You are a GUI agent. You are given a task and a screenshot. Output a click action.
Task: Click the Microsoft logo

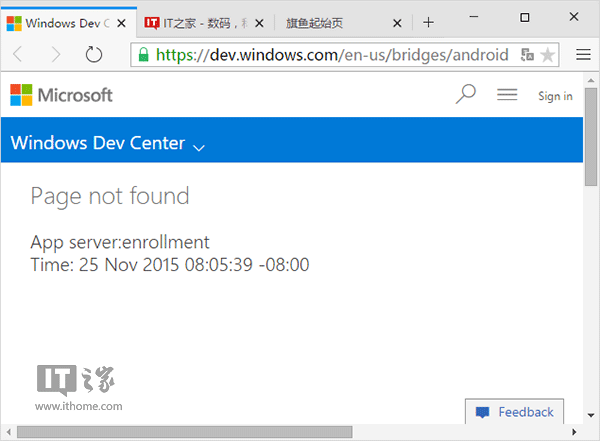click(61, 95)
